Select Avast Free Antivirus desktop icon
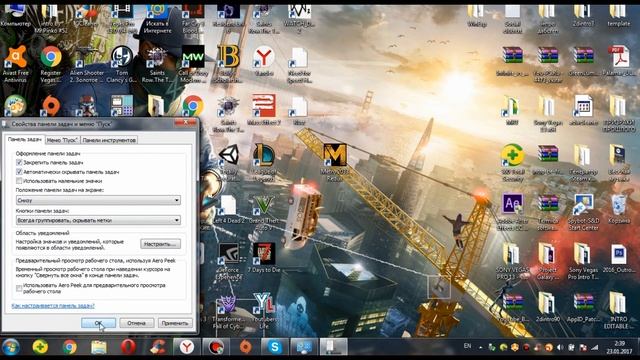Screen dimensions: 640x360 coord(16,64)
